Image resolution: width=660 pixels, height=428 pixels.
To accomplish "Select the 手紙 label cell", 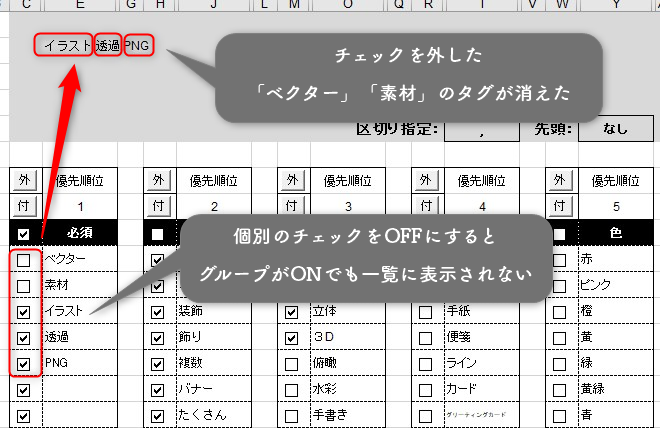I will (482, 311).
